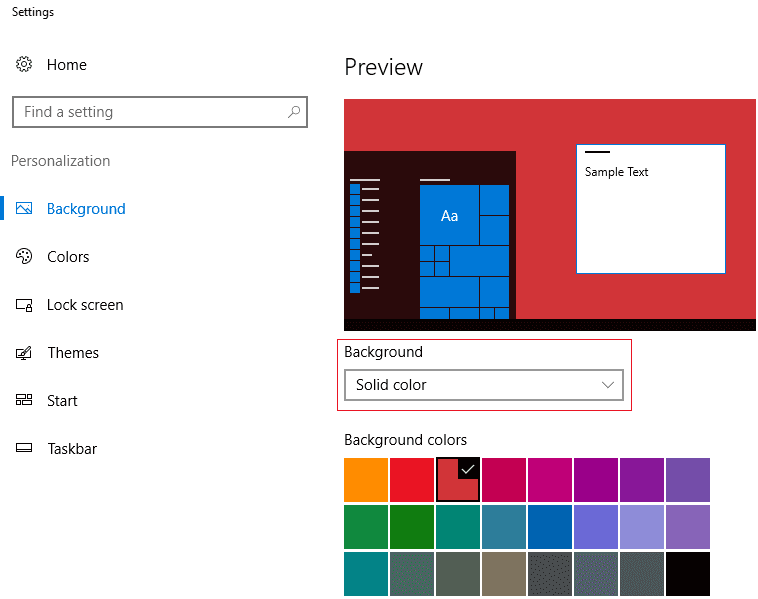758x599 pixels.
Task: Click the checked red selected swatch
Action: [458, 480]
